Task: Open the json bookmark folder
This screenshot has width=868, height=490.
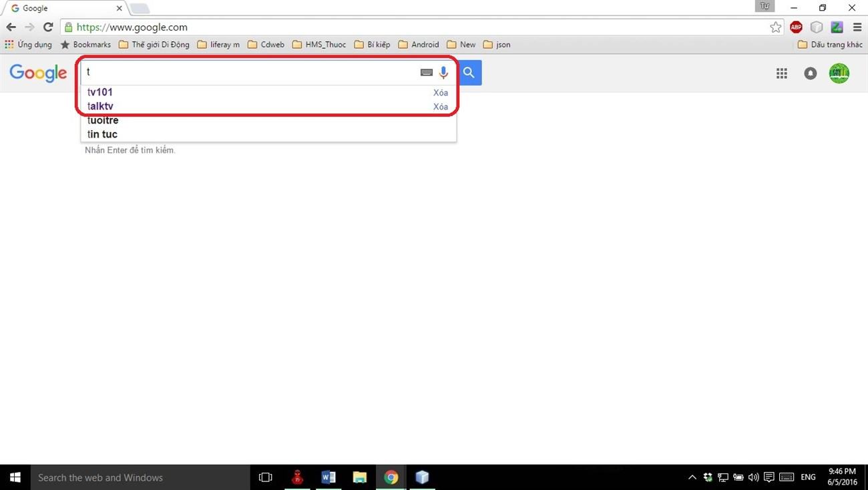Action: click(497, 45)
